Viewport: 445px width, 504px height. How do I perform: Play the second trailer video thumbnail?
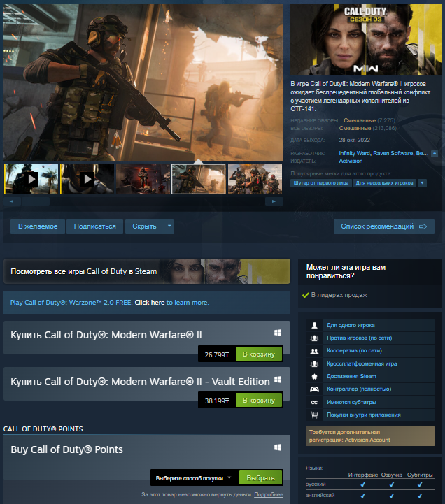click(x=87, y=179)
